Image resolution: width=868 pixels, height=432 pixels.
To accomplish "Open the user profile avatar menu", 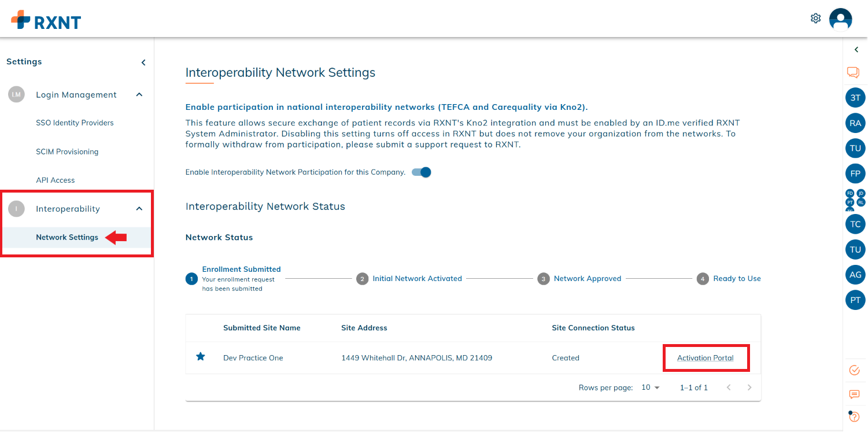I will click(840, 19).
